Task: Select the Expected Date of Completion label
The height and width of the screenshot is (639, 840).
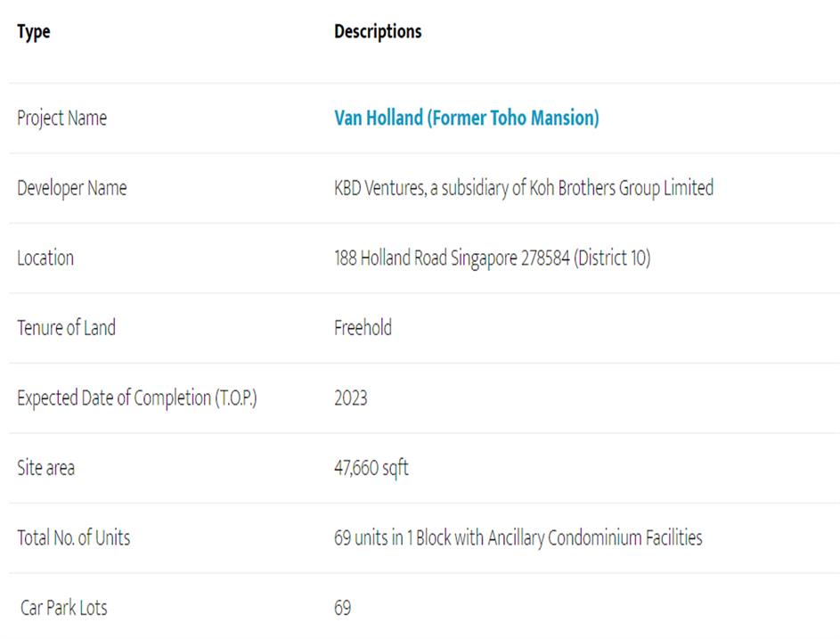Action: point(136,397)
